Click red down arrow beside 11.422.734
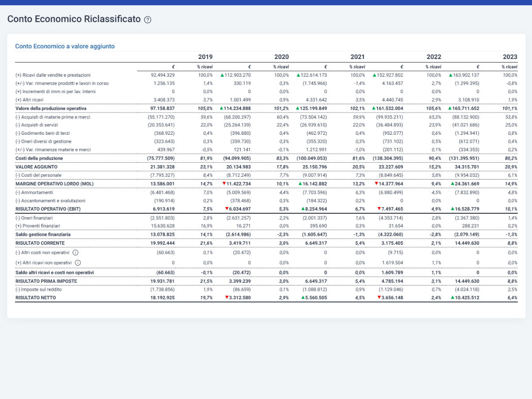Viewport: 532px width, 399px height. [224, 183]
